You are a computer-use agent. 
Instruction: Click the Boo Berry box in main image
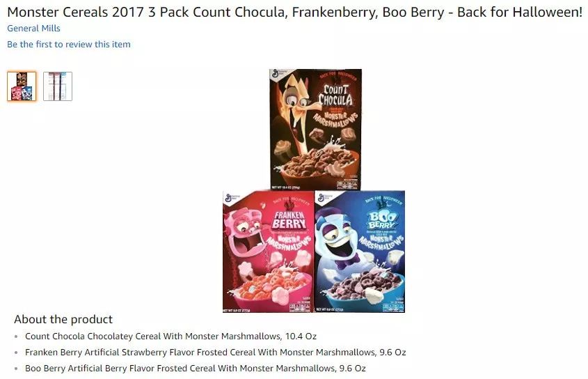tap(360, 252)
